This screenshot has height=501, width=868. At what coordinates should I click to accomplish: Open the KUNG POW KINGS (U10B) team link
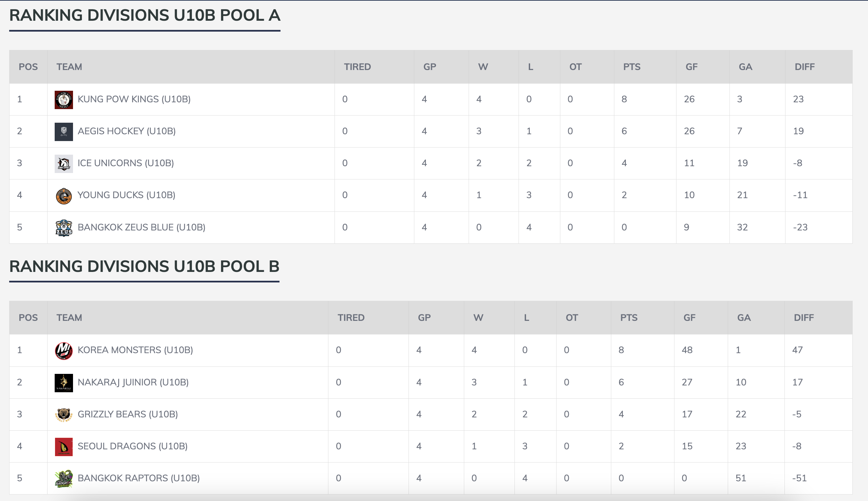134,100
